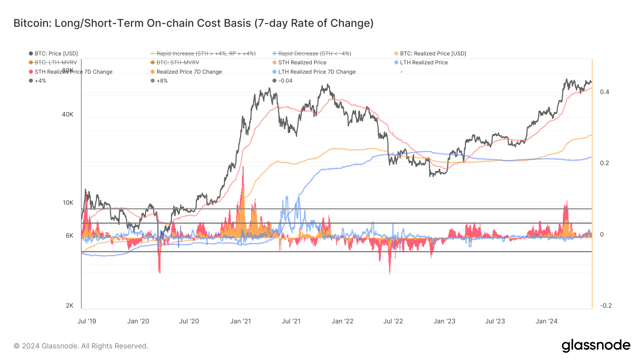This screenshot has width=644, height=362.
Task: Click the Jul '22 date axis label
Action: point(393,321)
